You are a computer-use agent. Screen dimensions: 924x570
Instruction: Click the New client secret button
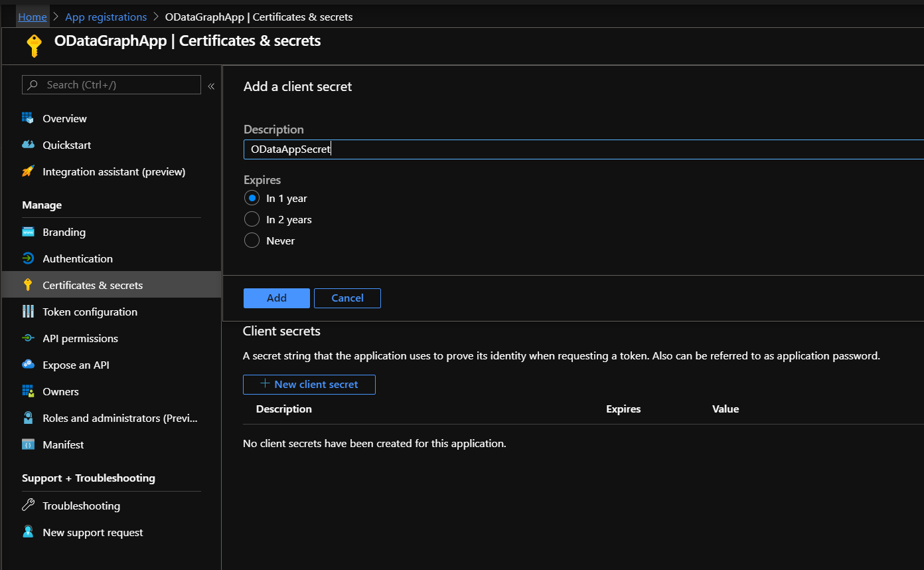click(309, 385)
